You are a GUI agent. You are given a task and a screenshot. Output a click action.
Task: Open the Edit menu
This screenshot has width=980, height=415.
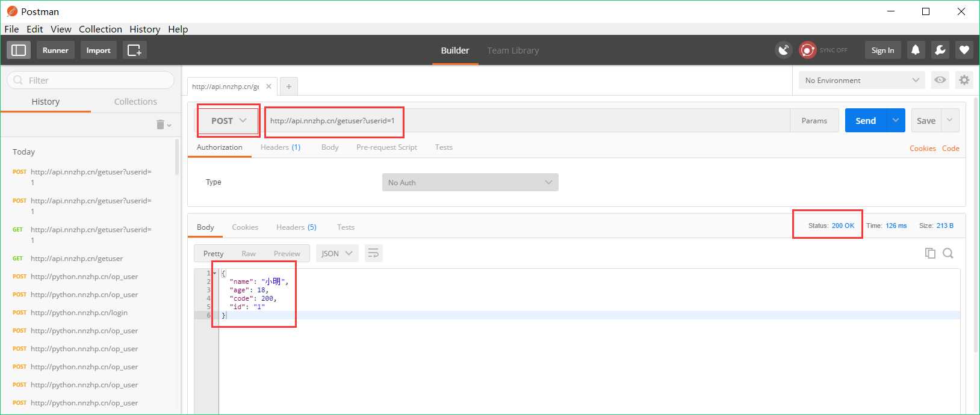35,29
